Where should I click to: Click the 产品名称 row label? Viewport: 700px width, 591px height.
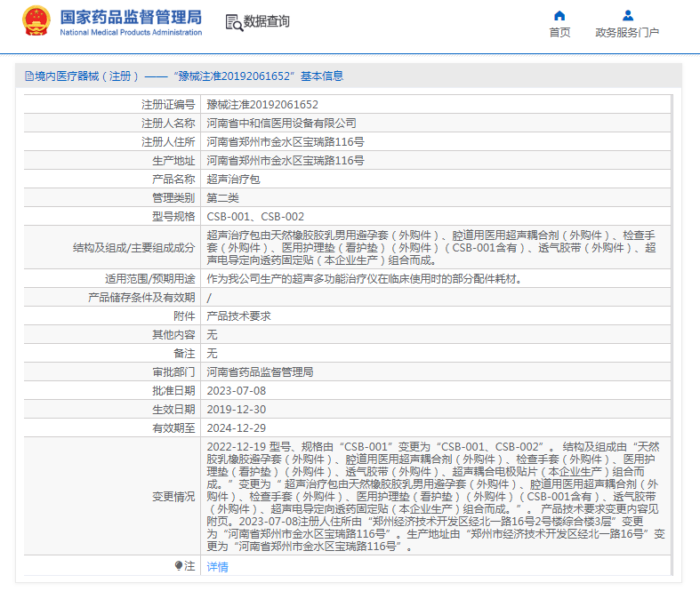coord(173,180)
